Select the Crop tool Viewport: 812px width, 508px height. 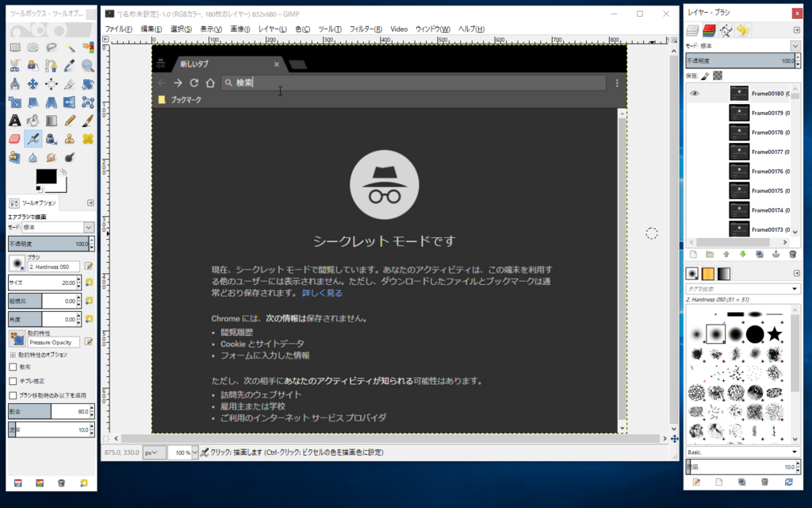(x=70, y=84)
